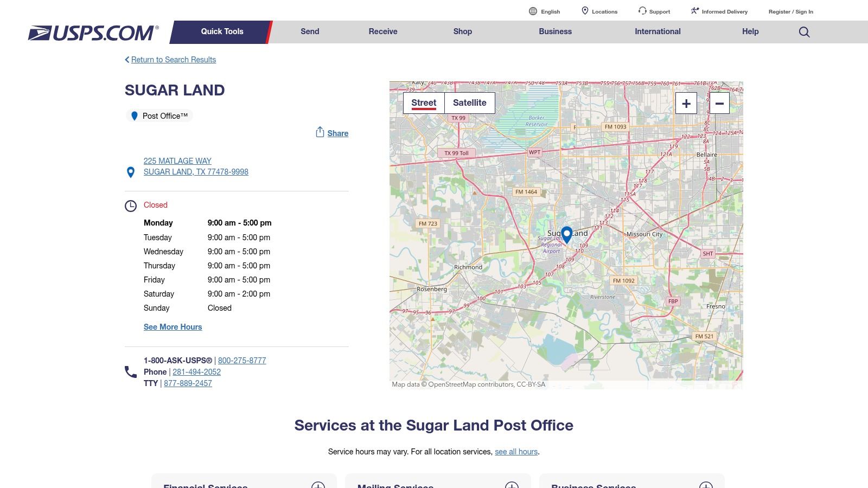
Task: Click Sunday Closed hours text
Action: pyautogui.click(x=219, y=308)
